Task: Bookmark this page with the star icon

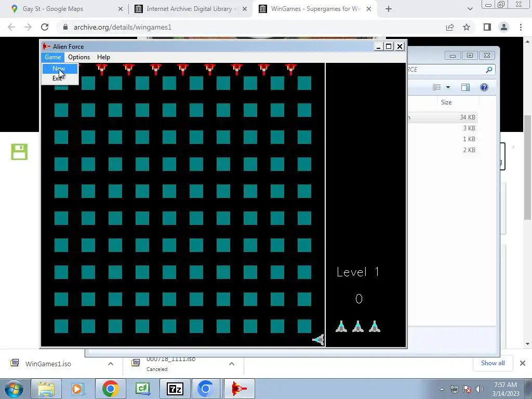Action: click(x=467, y=27)
